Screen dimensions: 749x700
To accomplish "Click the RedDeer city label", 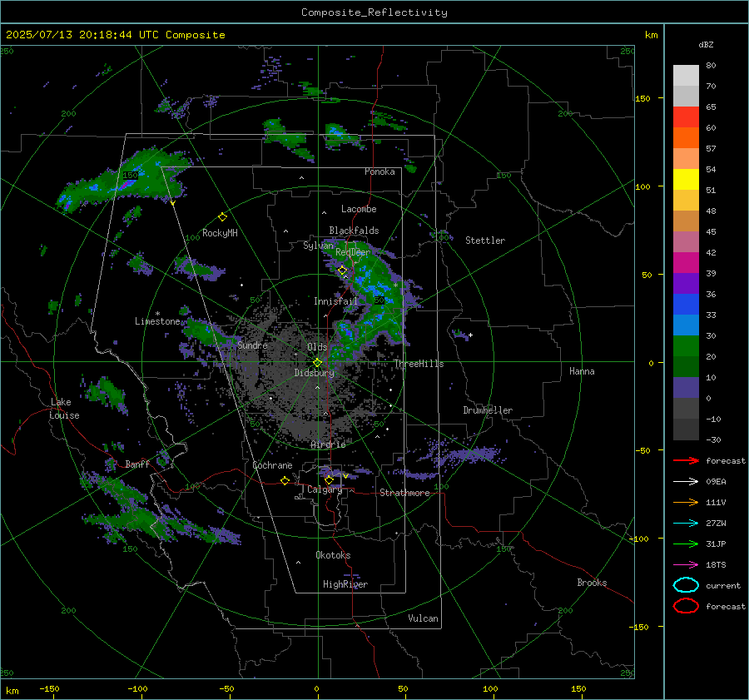I will 353,252.
